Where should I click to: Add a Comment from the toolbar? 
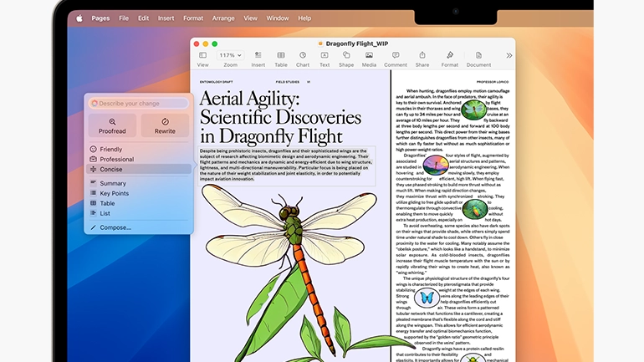[396, 59]
